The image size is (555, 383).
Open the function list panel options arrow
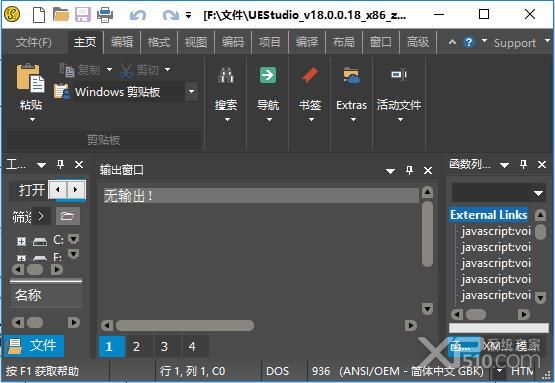tap(504, 165)
